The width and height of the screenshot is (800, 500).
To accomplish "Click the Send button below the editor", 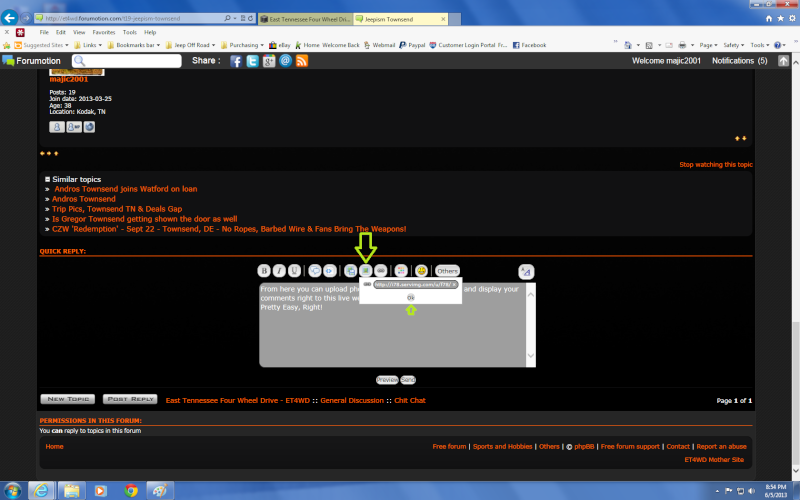I will point(408,380).
